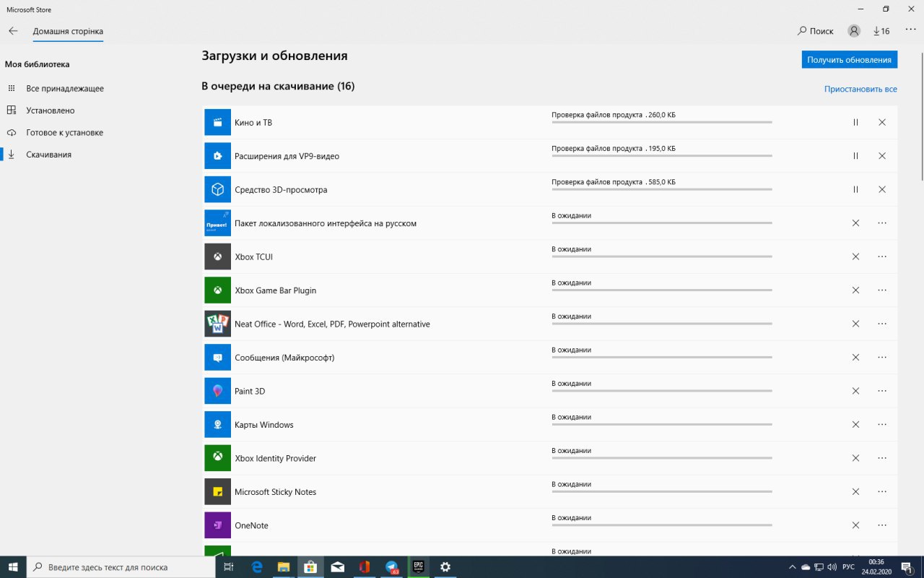The width and height of the screenshot is (924, 578).
Task: Cancel the Карты Windows queued download
Action: pyautogui.click(x=855, y=425)
